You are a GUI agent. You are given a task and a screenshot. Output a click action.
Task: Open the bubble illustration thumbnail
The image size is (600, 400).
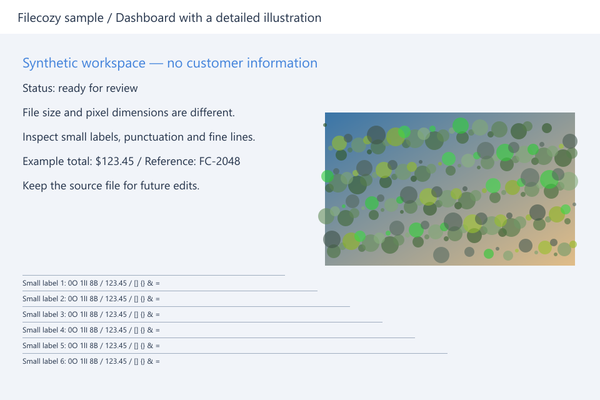450,189
